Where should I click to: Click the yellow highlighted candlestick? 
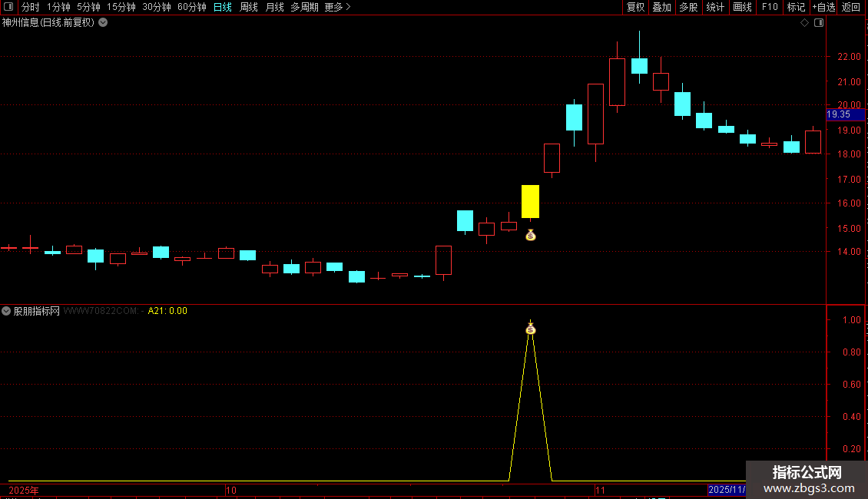coord(530,201)
